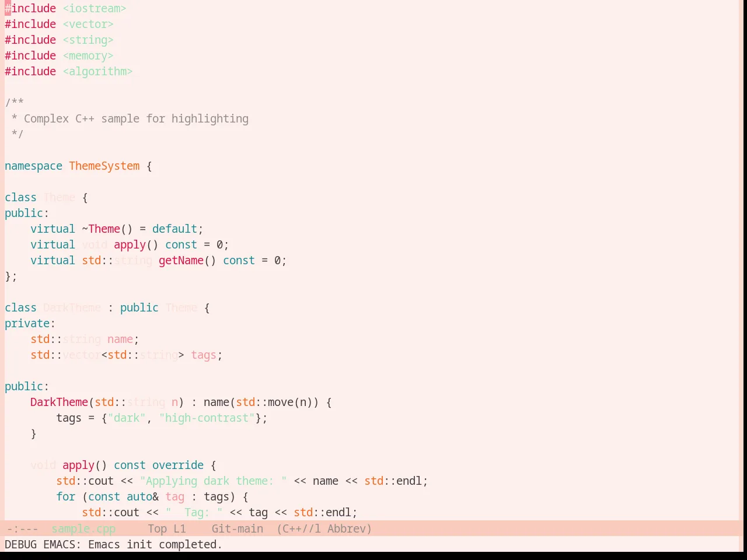
Task: Click the 'default' keyword
Action: click(x=174, y=229)
